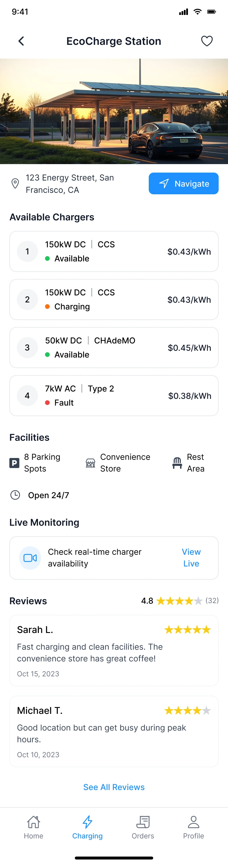
Task: Choose the 50kW DC CHAdeMO charger
Action: click(x=114, y=347)
